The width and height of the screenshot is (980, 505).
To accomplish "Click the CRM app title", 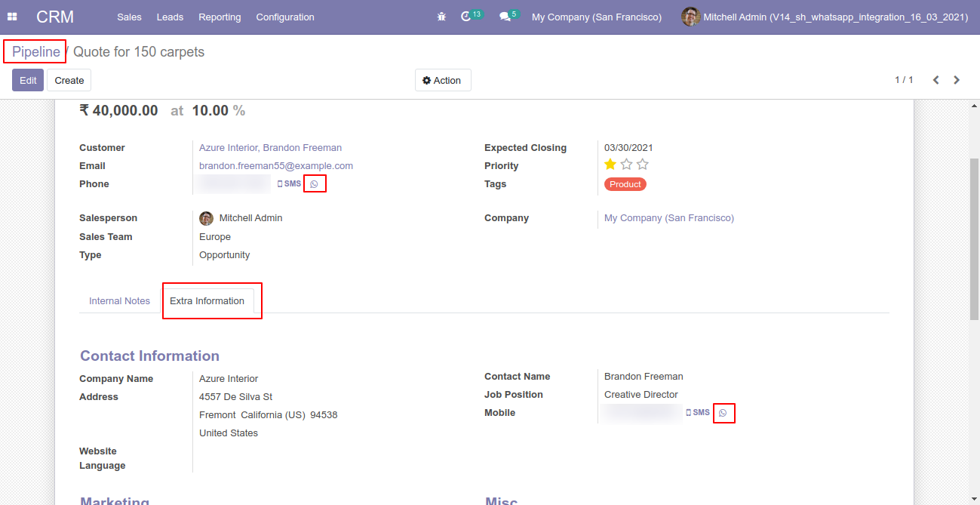I will point(55,17).
